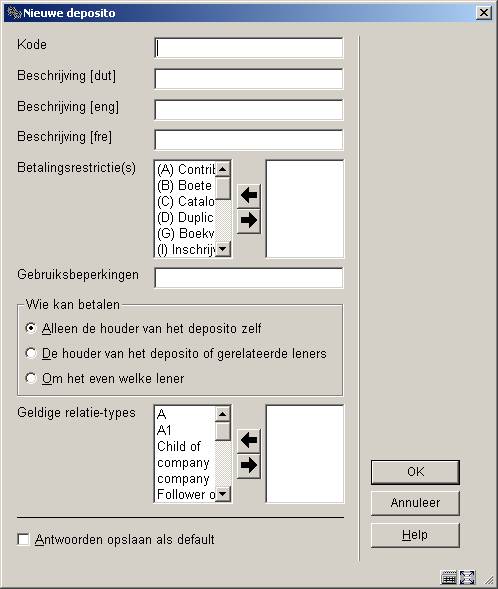Click right arrow beside Betalingsrestrictie(s) list
Screen dimensions: 498x589
[x=249, y=220]
